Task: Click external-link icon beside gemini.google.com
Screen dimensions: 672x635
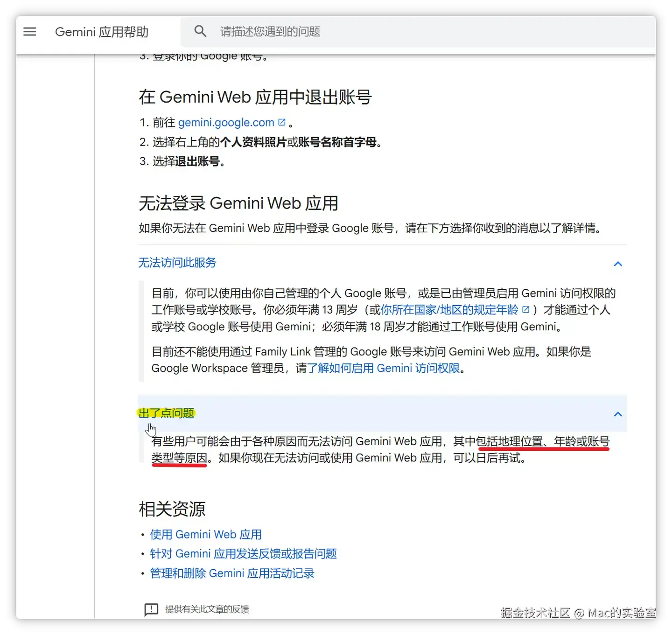Action: pyautogui.click(x=282, y=122)
